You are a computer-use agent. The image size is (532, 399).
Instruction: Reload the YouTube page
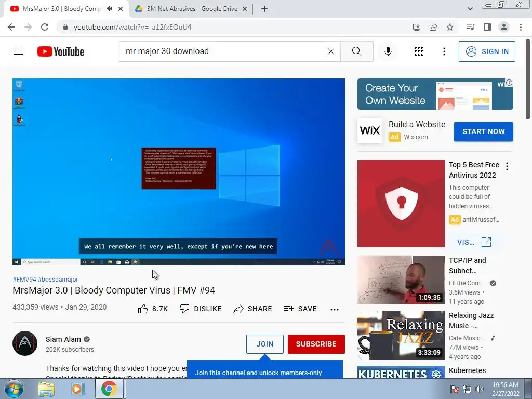tap(45, 27)
